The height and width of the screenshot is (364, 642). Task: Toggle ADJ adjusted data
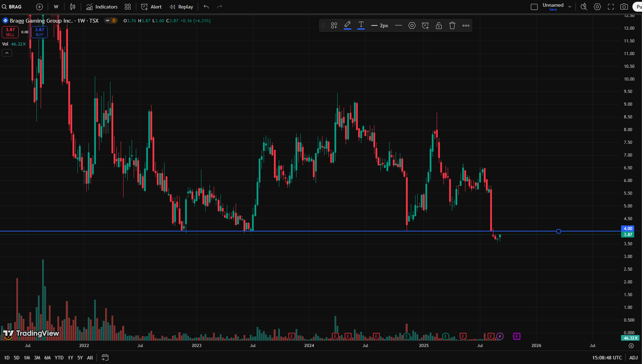coord(633,358)
